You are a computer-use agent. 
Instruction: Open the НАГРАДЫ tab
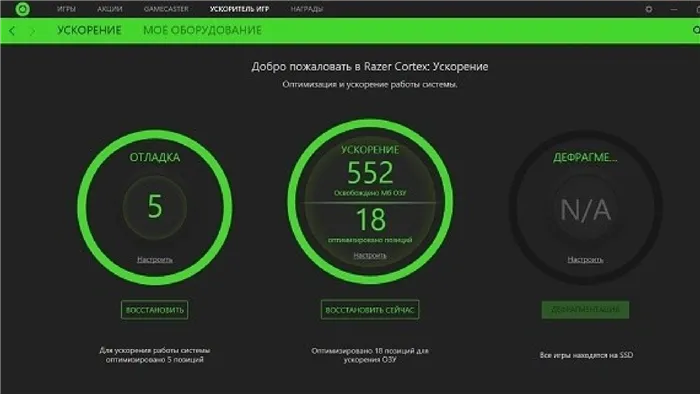tap(307, 9)
